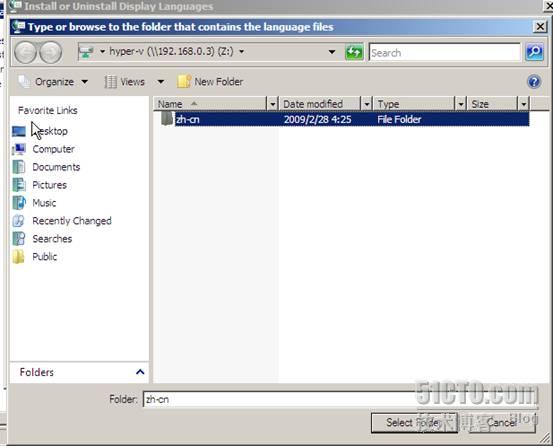Select the zh-cn folder name

188,120
